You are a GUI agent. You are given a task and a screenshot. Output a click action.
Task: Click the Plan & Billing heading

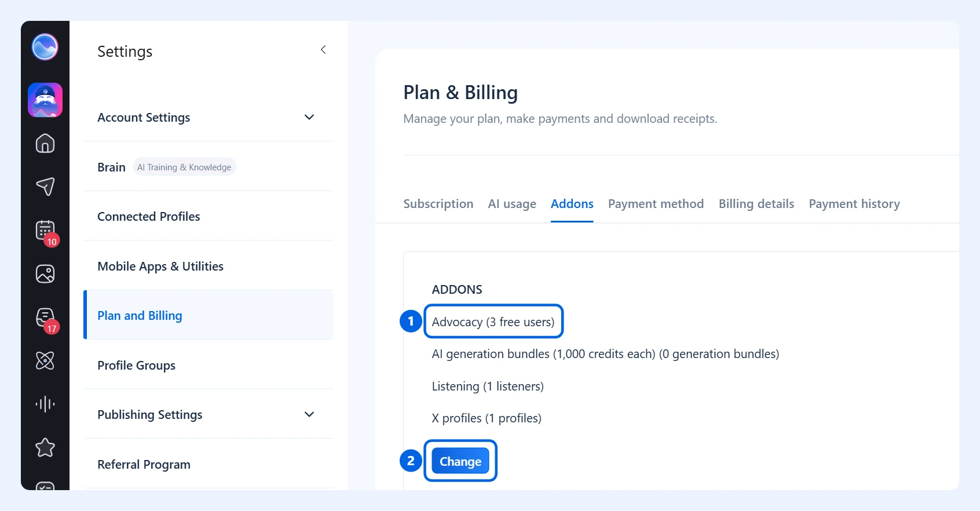pos(460,93)
